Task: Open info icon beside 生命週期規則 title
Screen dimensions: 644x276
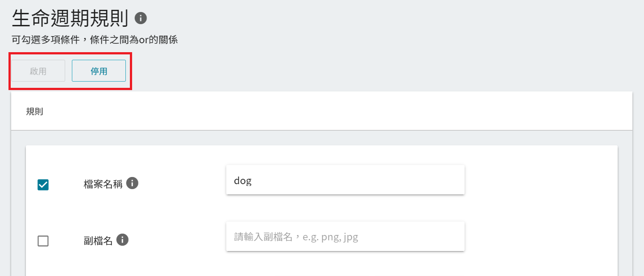Action: pyautogui.click(x=141, y=18)
